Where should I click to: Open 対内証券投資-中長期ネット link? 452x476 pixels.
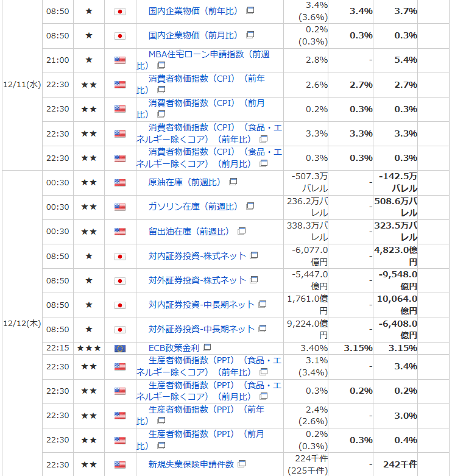tap(202, 305)
